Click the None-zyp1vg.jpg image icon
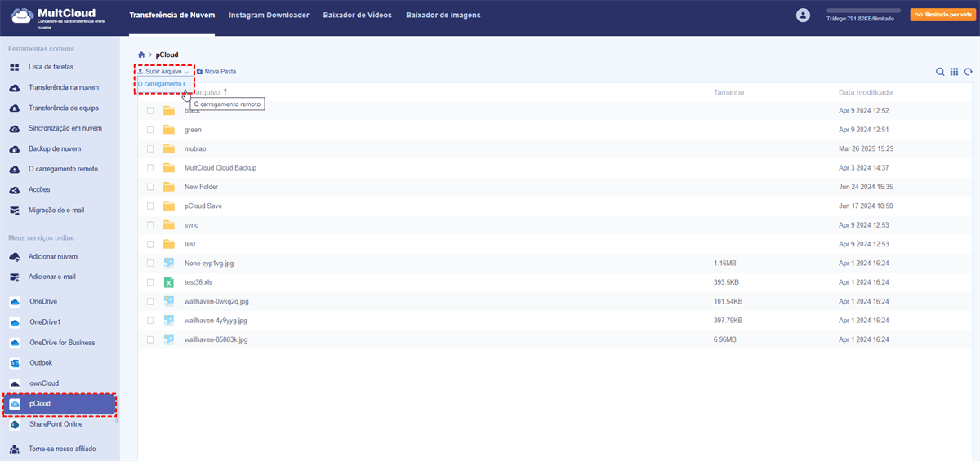 [169, 264]
